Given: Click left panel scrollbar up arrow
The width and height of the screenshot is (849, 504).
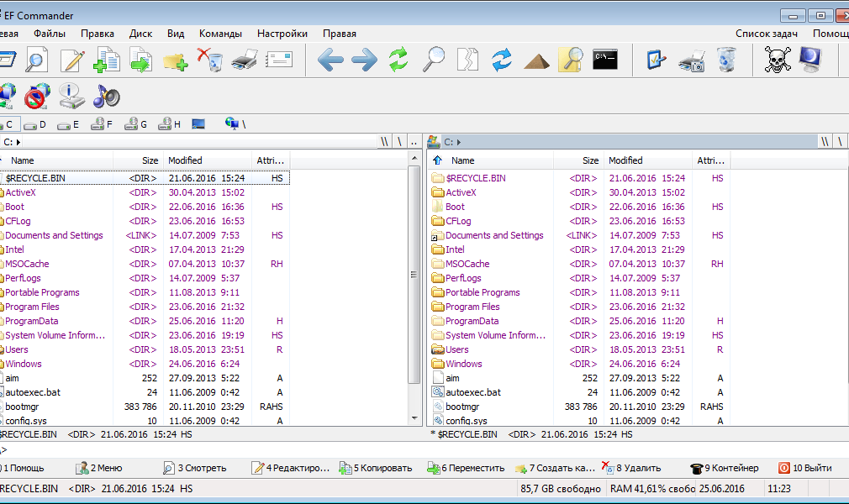Looking at the screenshot, I should pyautogui.click(x=414, y=159).
